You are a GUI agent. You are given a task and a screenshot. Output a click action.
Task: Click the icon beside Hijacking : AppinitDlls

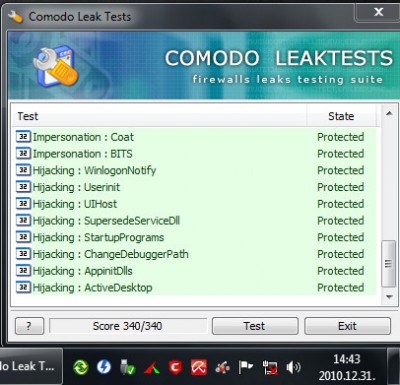click(23, 271)
